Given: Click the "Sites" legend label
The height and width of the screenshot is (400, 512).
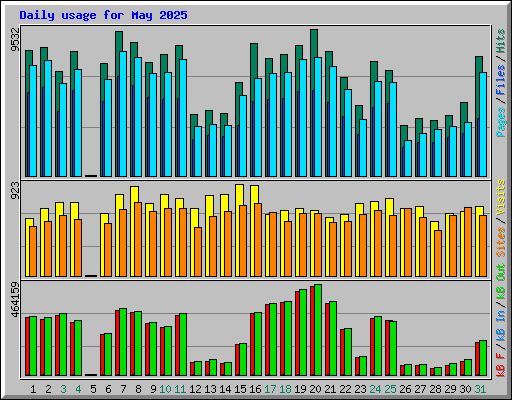Looking at the screenshot, I should tap(501, 242).
